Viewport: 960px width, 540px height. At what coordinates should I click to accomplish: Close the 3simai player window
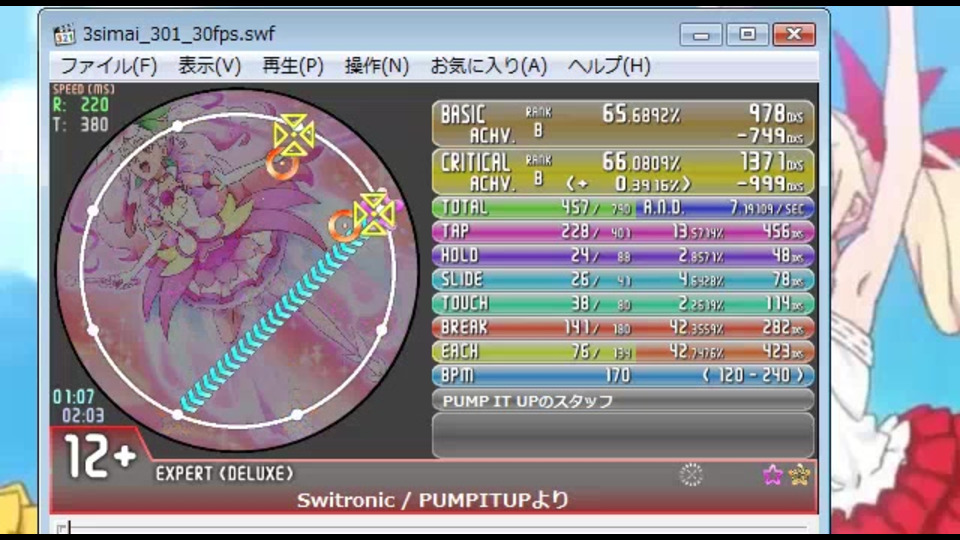click(x=794, y=34)
